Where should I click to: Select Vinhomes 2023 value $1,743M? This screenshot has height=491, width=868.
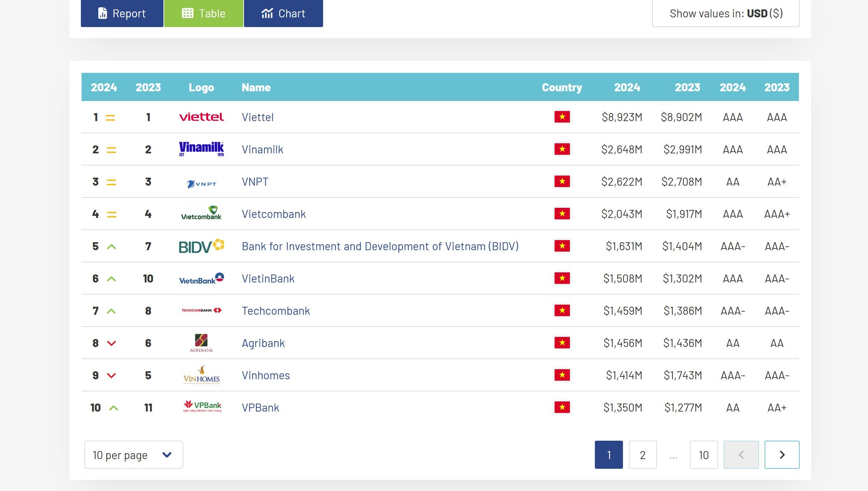[683, 375]
